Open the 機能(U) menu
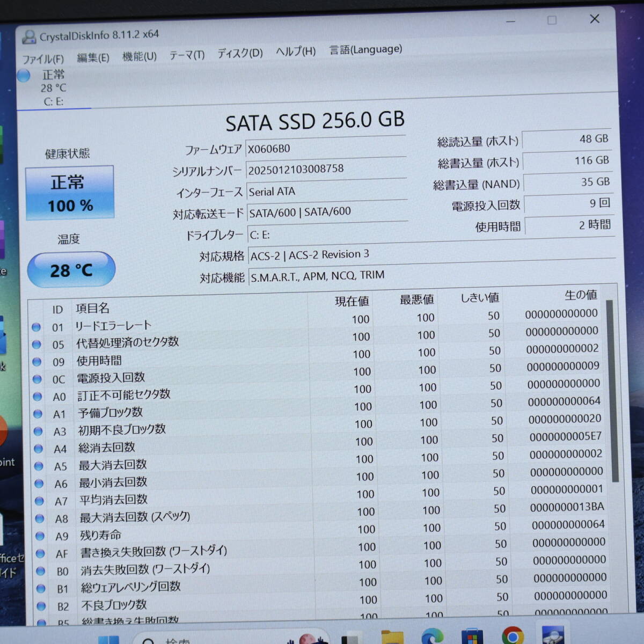 point(140,56)
